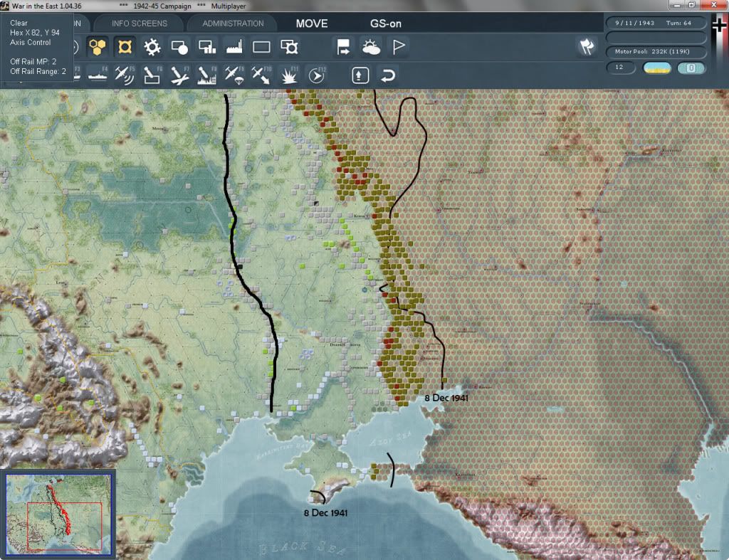
Task: Click the Azov Sea label on the map
Action: [391, 438]
